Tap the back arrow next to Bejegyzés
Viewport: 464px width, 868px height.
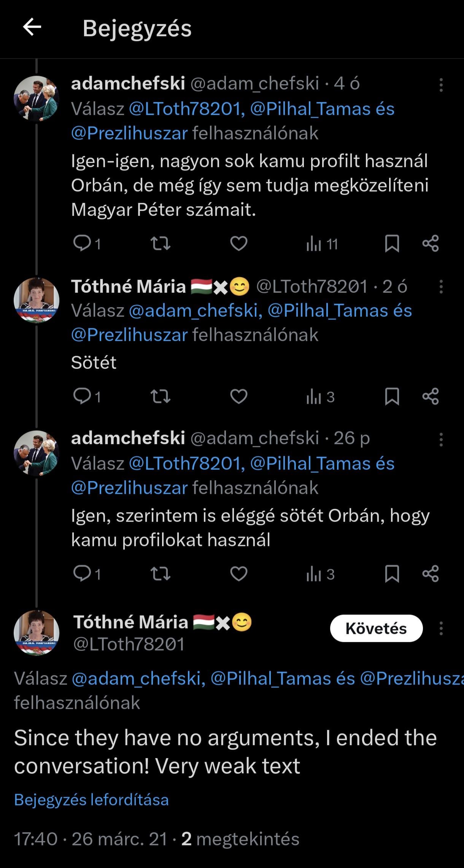[32, 27]
